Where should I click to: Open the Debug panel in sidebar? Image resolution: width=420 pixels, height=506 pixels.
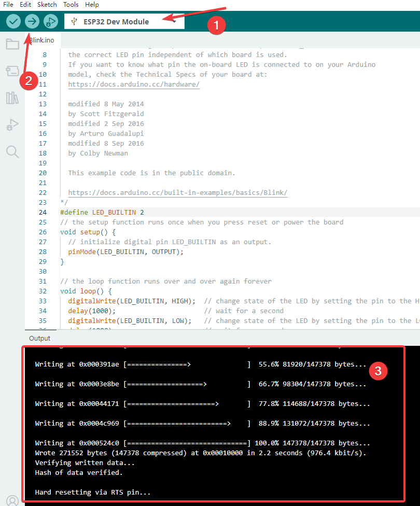pyautogui.click(x=12, y=124)
